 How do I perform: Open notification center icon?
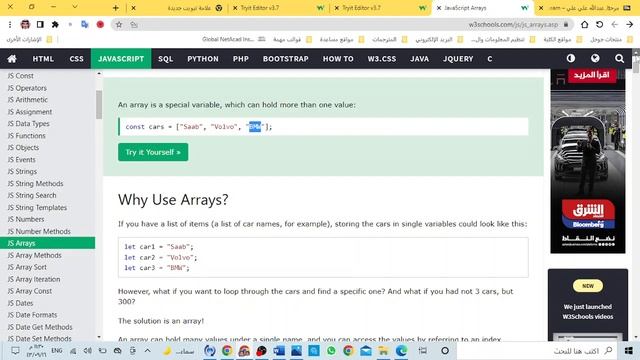point(15,351)
